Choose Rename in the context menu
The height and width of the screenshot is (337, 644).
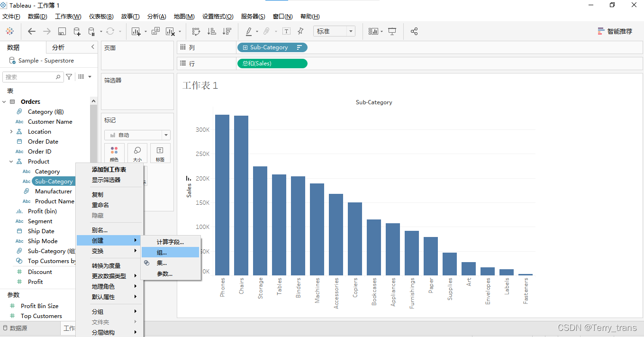(x=109, y=205)
